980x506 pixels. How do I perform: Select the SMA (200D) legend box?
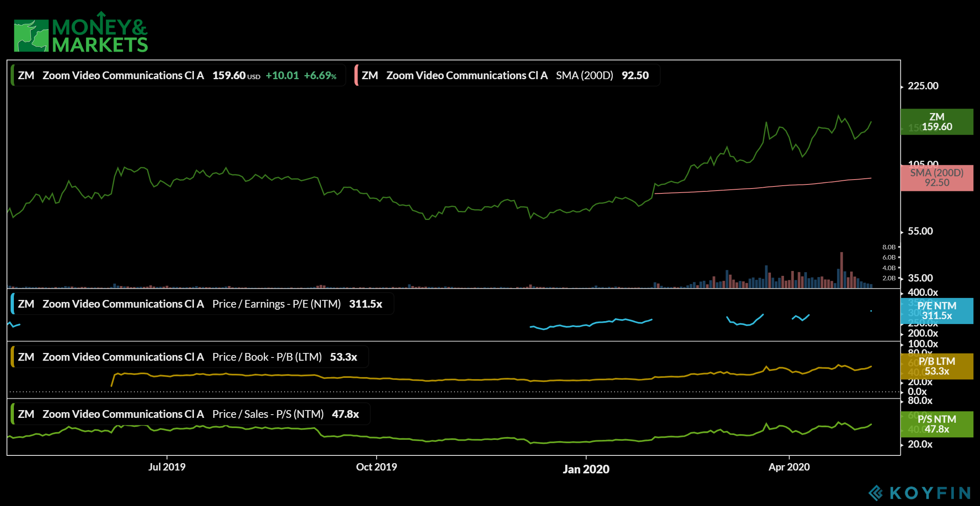[507, 75]
